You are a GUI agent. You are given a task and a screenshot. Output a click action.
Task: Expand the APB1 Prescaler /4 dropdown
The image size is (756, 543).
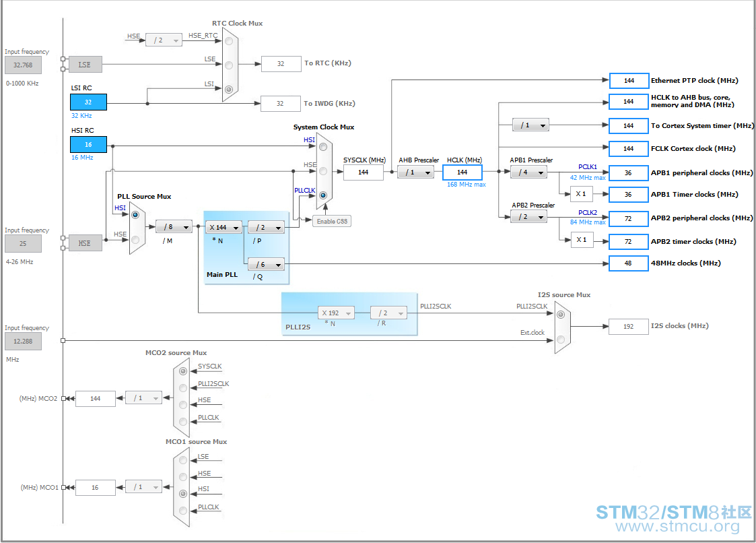point(529,172)
